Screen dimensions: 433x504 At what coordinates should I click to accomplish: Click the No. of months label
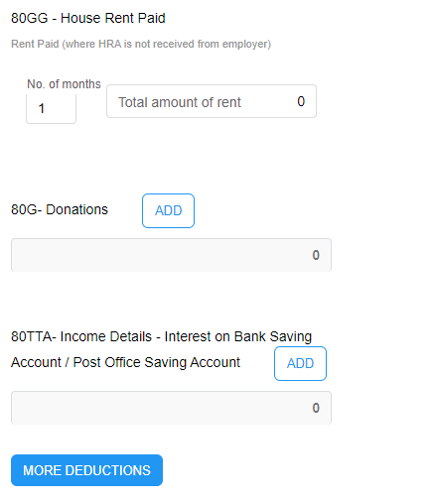(x=64, y=84)
